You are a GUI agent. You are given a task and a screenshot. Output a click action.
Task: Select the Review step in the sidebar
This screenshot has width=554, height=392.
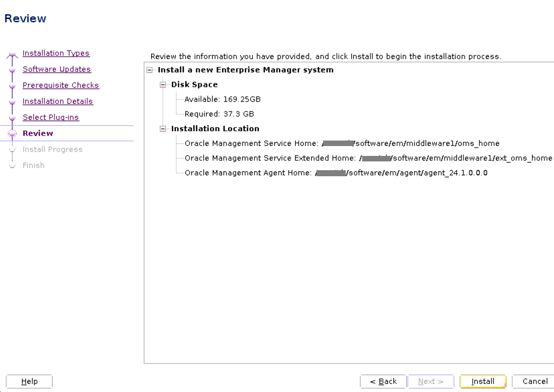coord(38,133)
